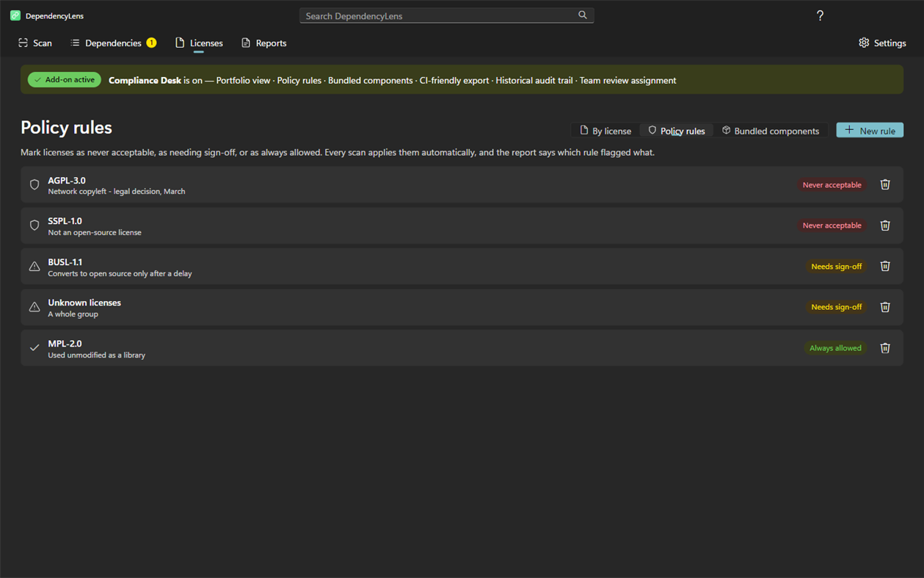Delete the MPL-2.0 rule with trash icon
The image size is (924, 578).
coord(885,347)
